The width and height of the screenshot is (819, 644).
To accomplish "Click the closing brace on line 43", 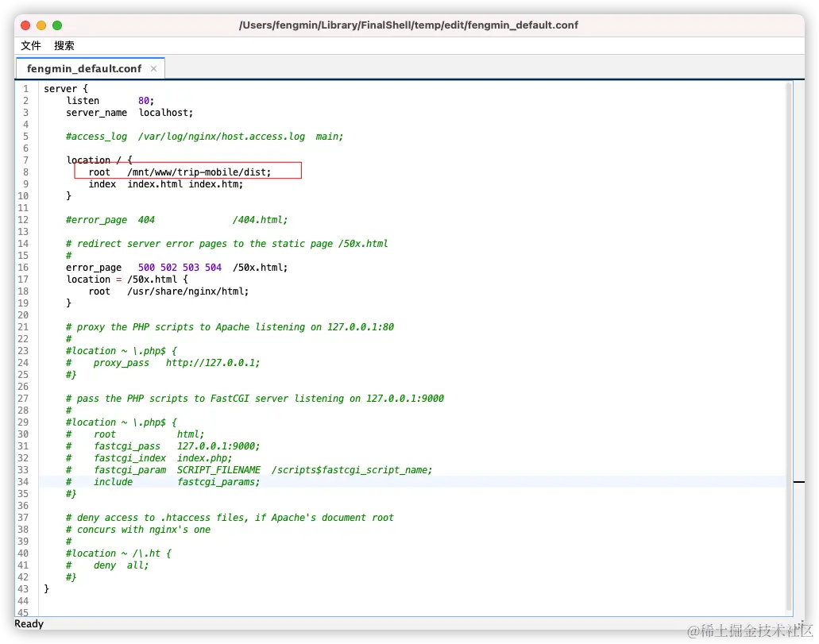I will pyautogui.click(x=47, y=589).
